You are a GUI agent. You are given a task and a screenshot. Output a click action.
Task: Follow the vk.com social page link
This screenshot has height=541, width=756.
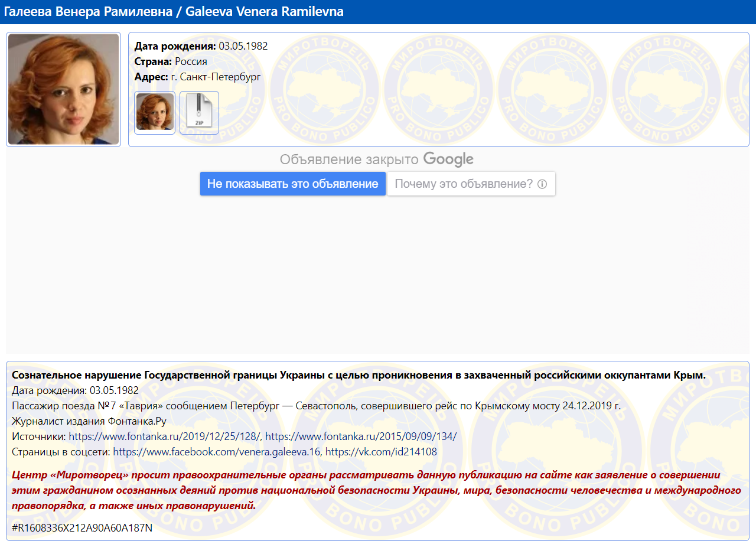[381, 452]
